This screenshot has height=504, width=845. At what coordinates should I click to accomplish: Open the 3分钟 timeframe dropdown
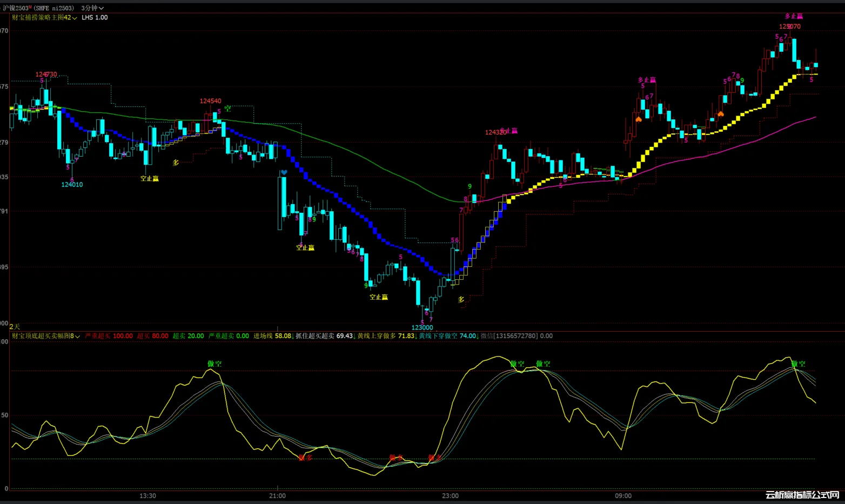(92, 8)
